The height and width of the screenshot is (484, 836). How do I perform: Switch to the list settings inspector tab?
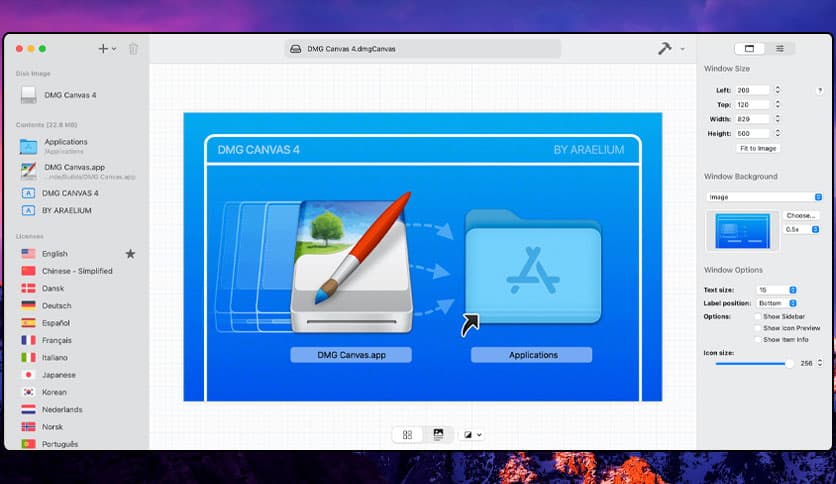[779, 49]
